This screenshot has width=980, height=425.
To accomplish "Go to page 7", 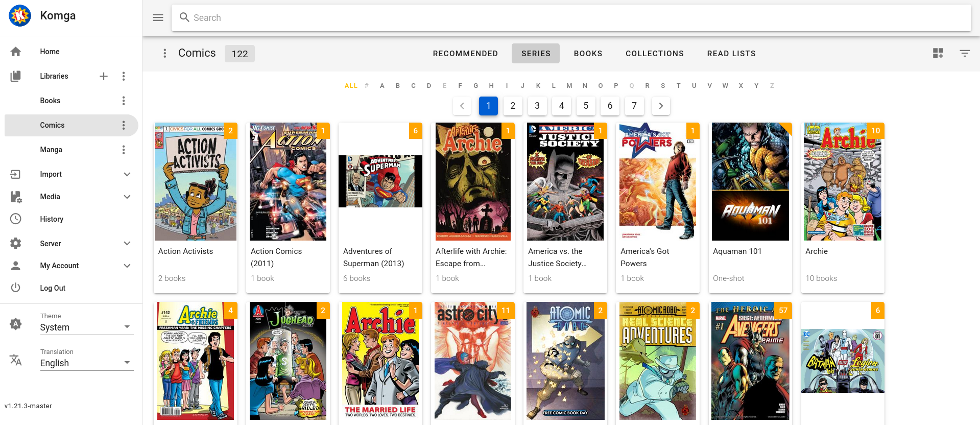I will click(634, 106).
